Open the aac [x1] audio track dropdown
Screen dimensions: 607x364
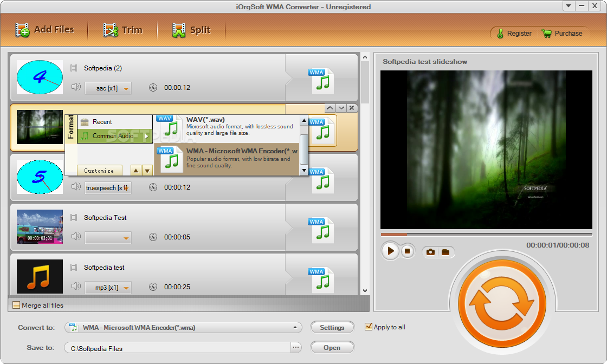(x=108, y=88)
